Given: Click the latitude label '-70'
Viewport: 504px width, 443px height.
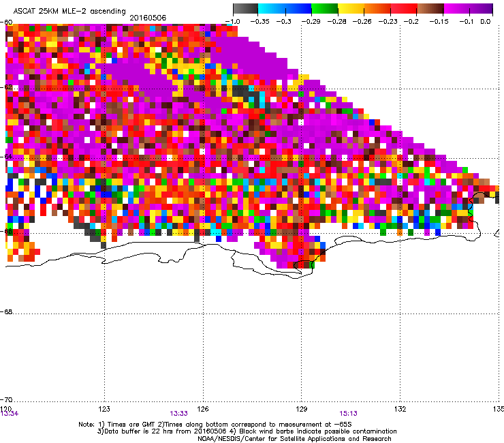Looking at the screenshot, I should [6, 400].
